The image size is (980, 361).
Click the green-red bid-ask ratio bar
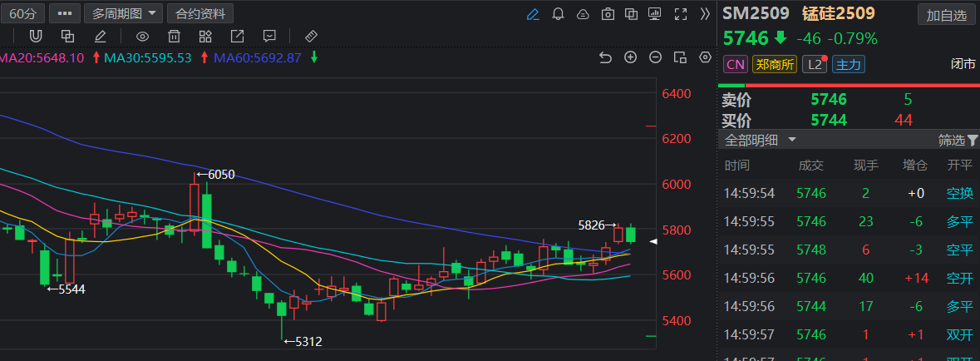coord(849,85)
